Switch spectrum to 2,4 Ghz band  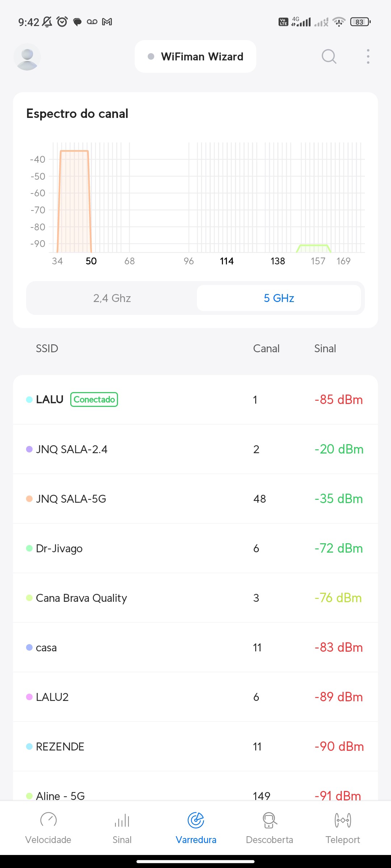(112, 298)
